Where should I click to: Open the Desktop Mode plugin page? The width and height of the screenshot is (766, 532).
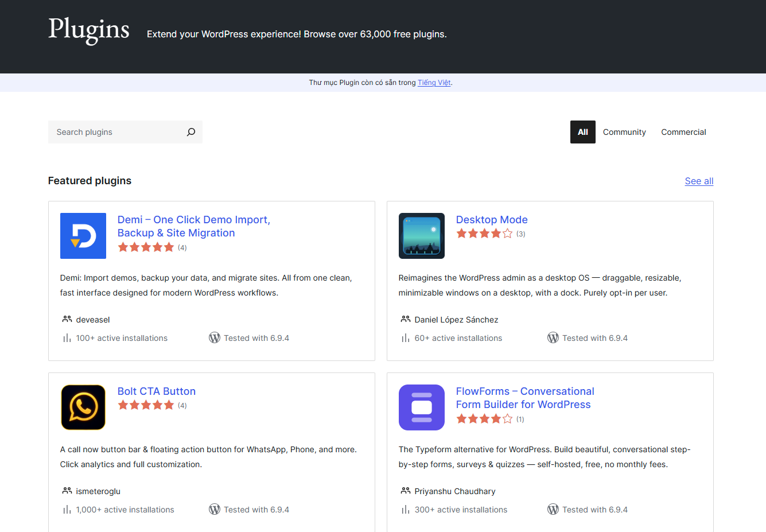[x=492, y=220]
